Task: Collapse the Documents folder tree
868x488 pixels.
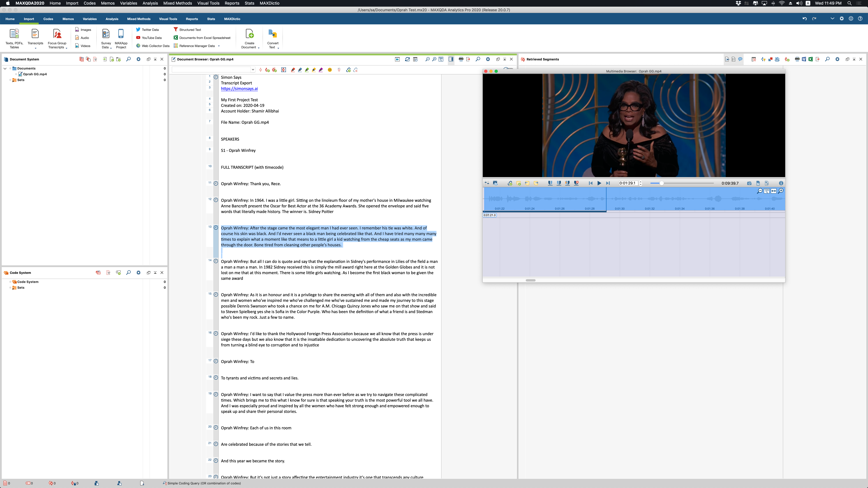Action: 5,68
